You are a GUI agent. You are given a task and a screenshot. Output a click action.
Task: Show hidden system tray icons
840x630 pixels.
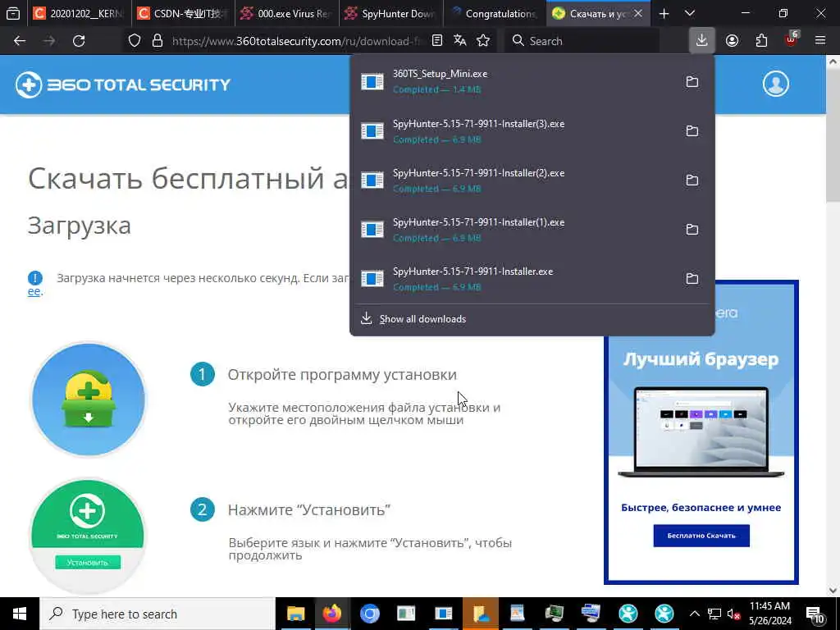coord(694,614)
